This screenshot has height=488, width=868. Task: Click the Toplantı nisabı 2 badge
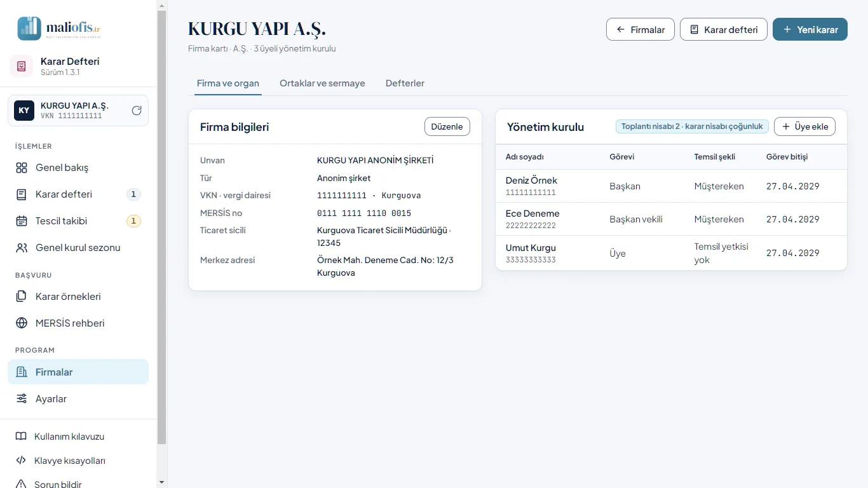(692, 126)
